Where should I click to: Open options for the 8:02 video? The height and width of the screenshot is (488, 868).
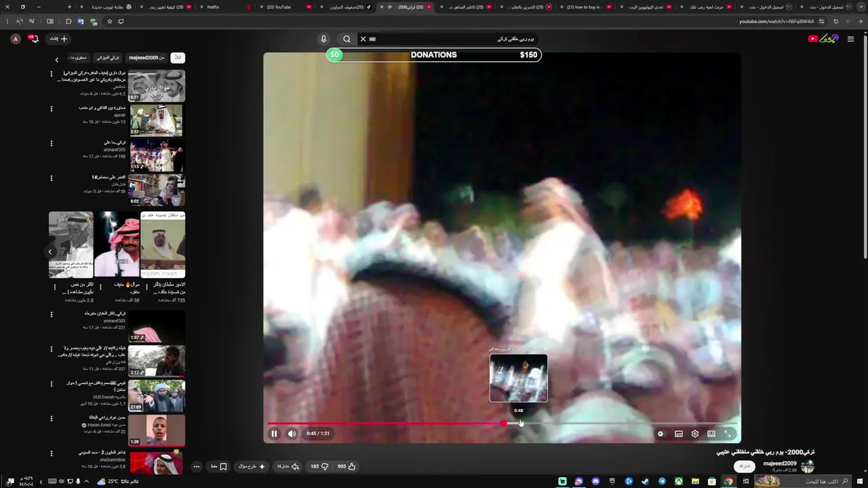[51, 178]
